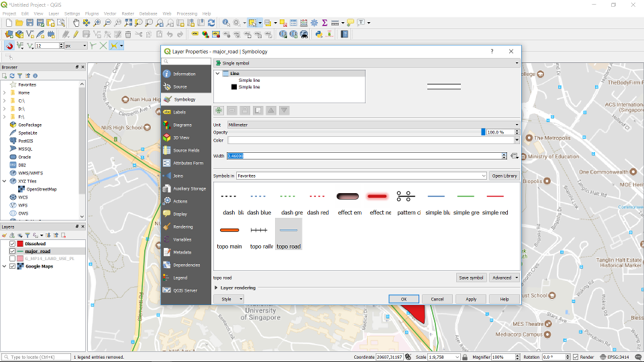Image resolution: width=644 pixels, height=362 pixels.
Task: Uncheck the Dissolved layer visibility checkbox
Action: 12,244
